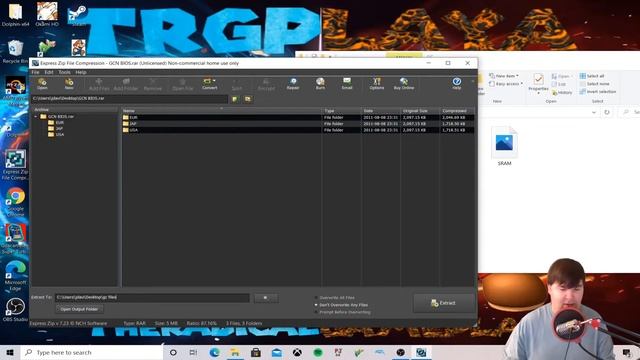
Task: Select EUR row in file list
Action: pyautogui.click(x=298, y=117)
